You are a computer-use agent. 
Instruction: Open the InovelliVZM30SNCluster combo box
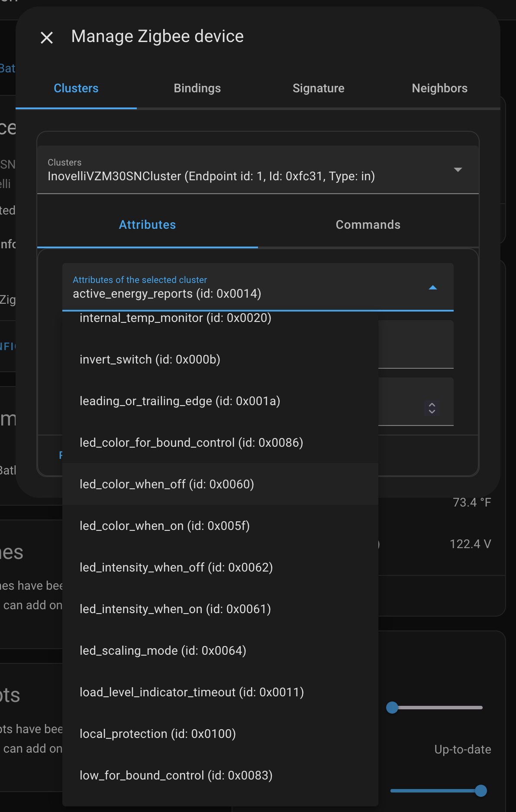pos(258,170)
